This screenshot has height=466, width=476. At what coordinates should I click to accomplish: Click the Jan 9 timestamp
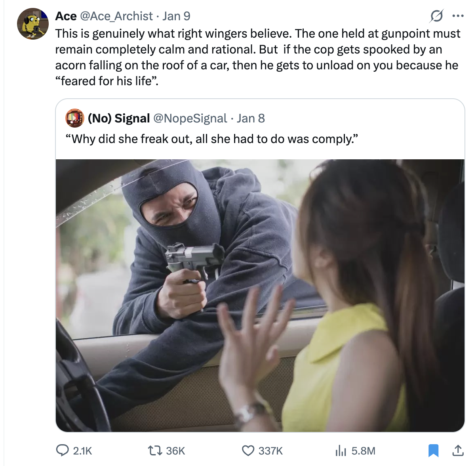point(177,16)
